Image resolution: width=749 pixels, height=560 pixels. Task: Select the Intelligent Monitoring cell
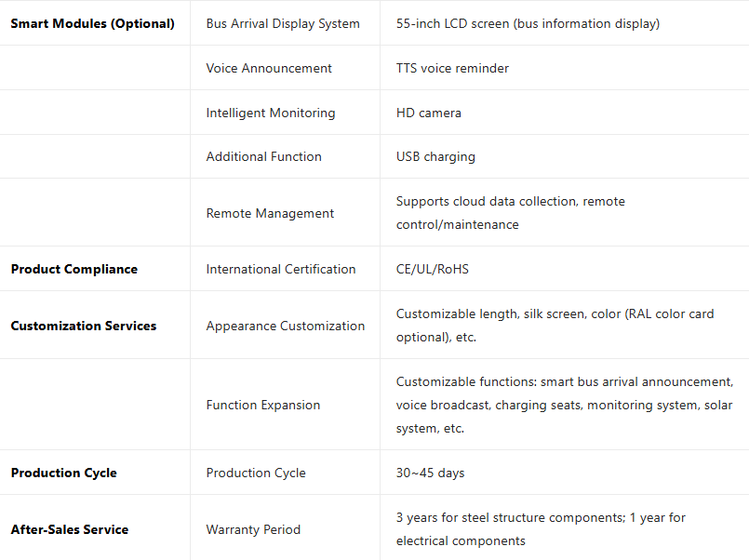coord(271,113)
